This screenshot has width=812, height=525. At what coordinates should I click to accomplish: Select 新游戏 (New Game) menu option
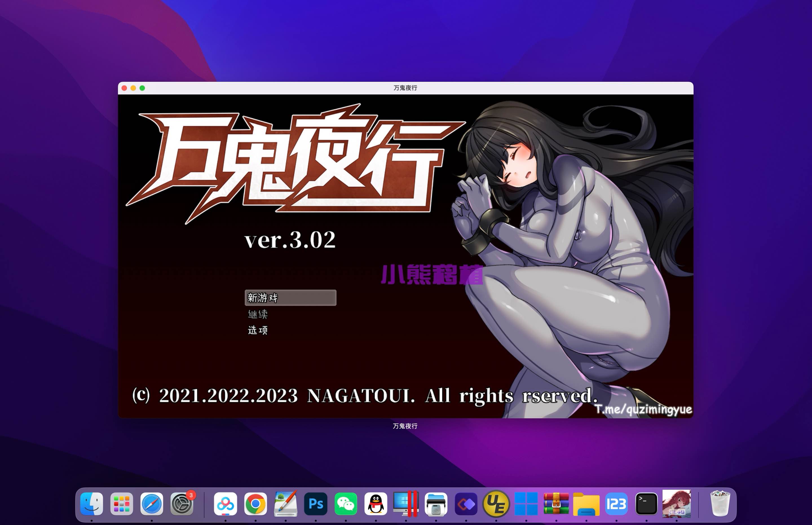[290, 298]
